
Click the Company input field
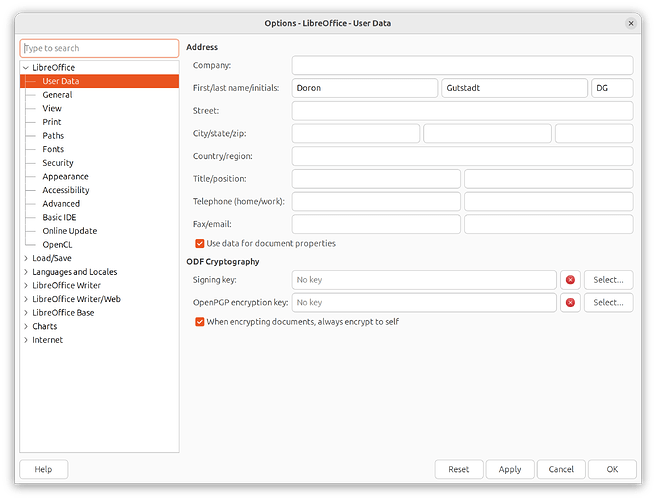click(462, 66)
